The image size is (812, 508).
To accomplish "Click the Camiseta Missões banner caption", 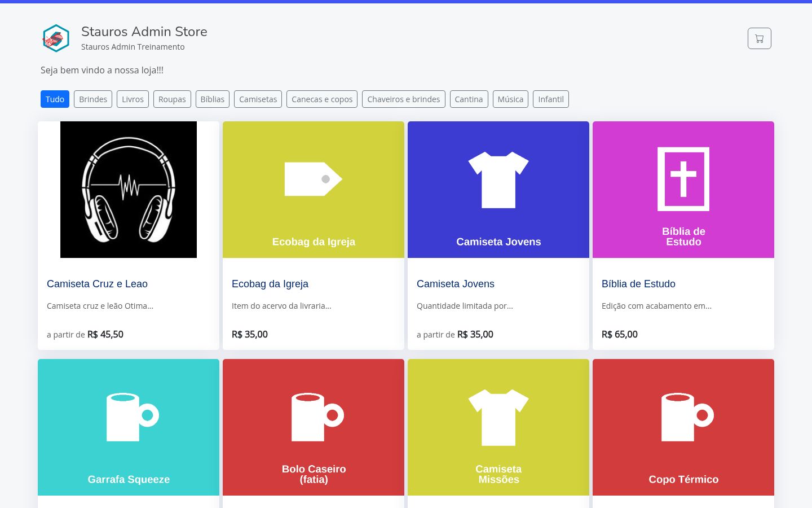I will 498,474.
